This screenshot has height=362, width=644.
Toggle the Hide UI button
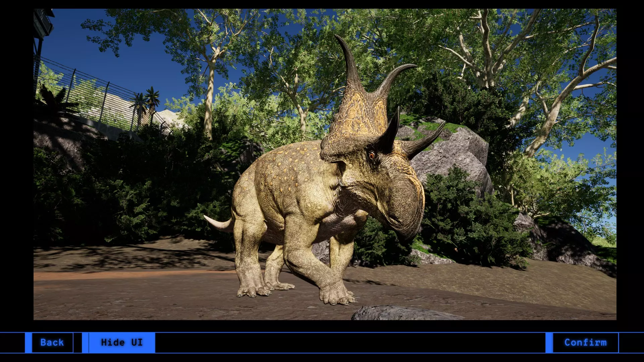tap(122, 342)
